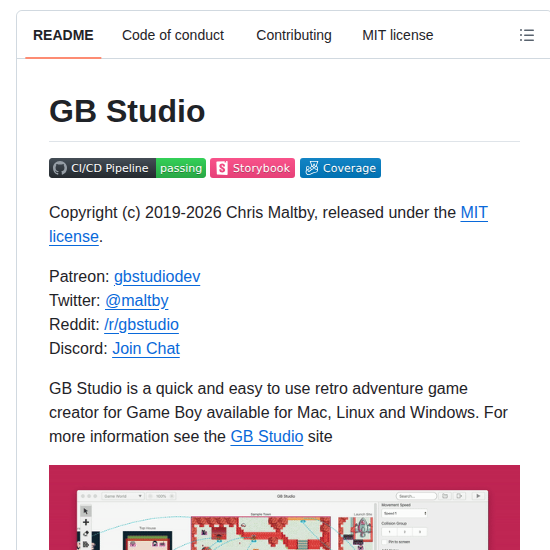The height and width of the screenshot is (550, 550).
Task: Open the GB Studio app screenshot image
Action: click(284, 508)
